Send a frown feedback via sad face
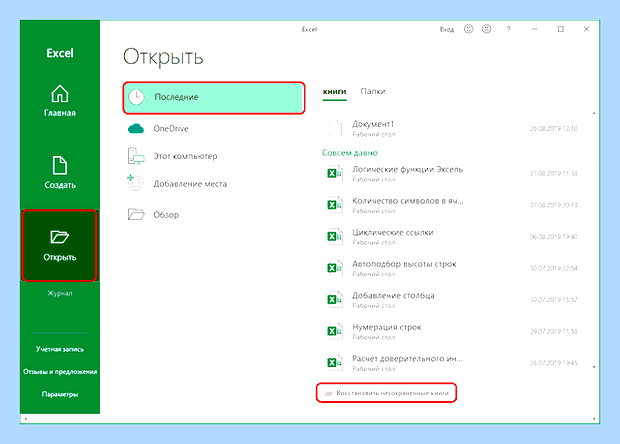 coord(486,29)
